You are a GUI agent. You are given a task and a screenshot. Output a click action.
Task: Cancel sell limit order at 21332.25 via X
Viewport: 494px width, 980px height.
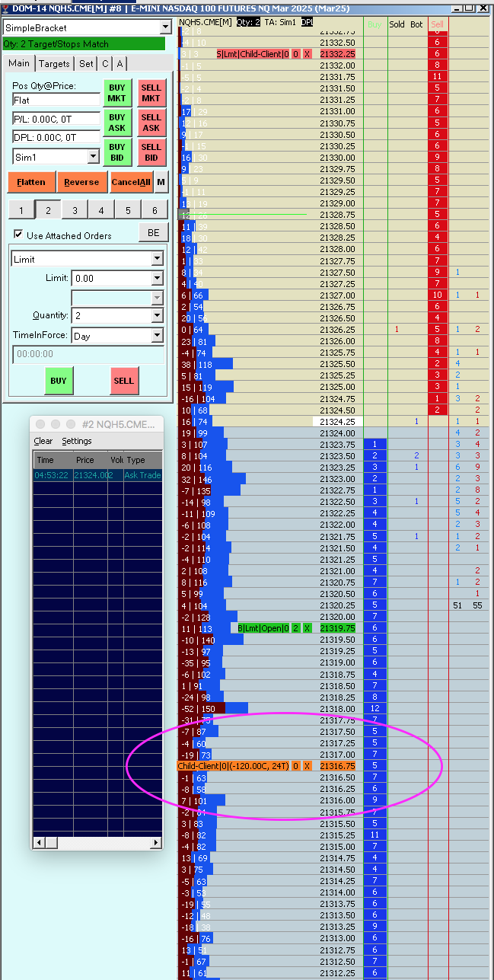[x=307, y=55]
